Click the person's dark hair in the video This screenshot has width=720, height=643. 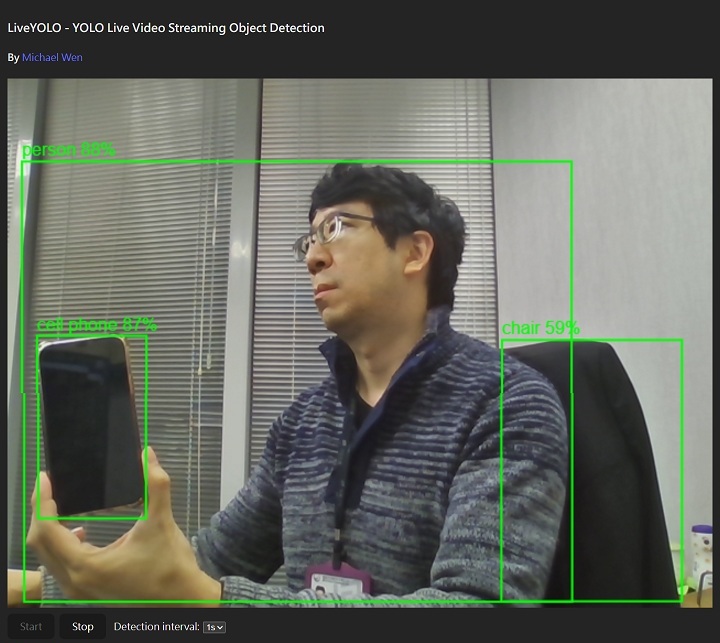pos(390,195)
